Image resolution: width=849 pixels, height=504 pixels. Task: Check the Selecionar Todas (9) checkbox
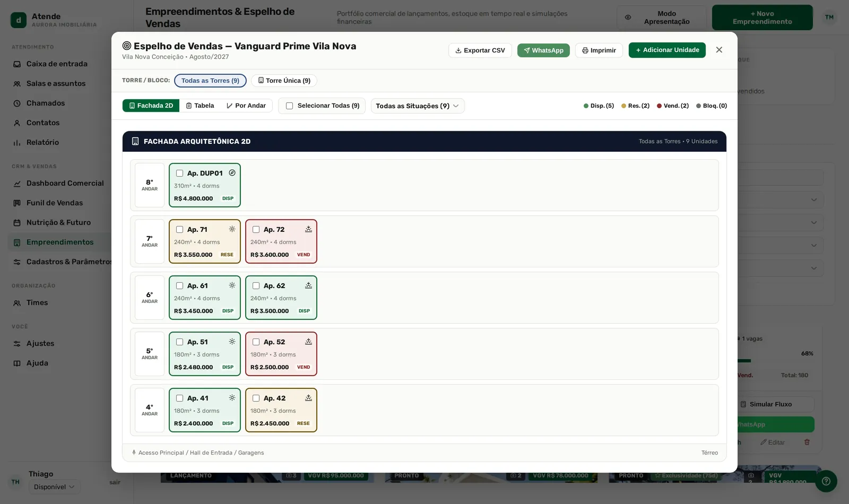[x=289, y=106]
